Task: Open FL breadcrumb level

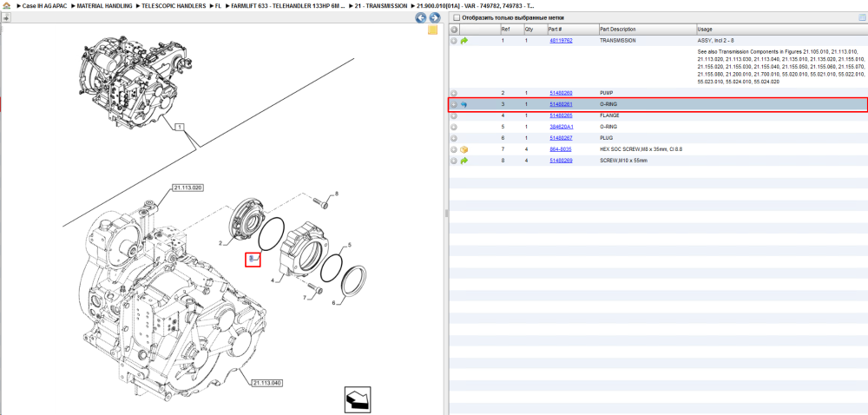Action: 218,5
